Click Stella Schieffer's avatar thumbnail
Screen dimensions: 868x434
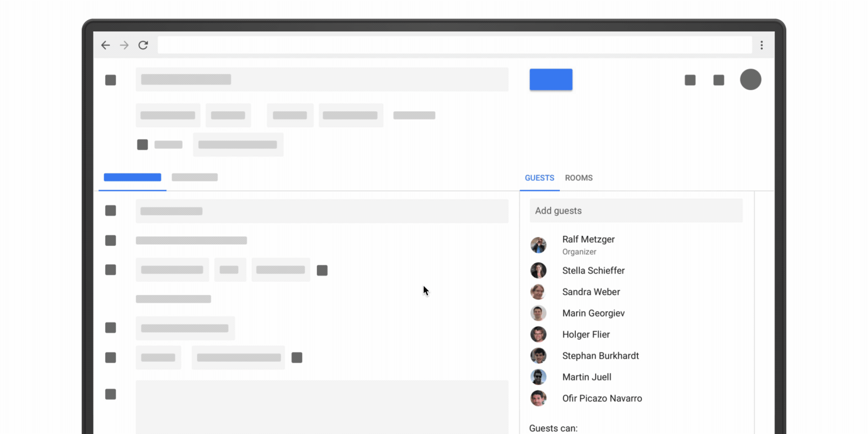539,271
